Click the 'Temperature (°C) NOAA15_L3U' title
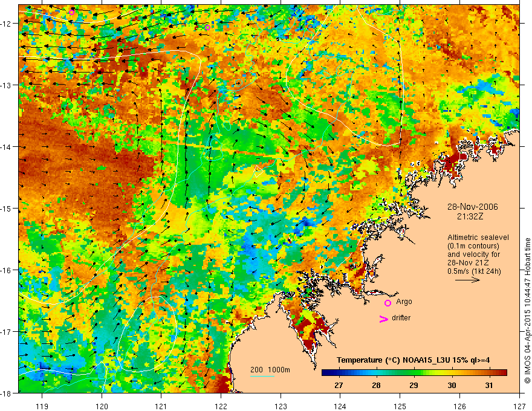This screenshot has width=532, height=411. 413,360
